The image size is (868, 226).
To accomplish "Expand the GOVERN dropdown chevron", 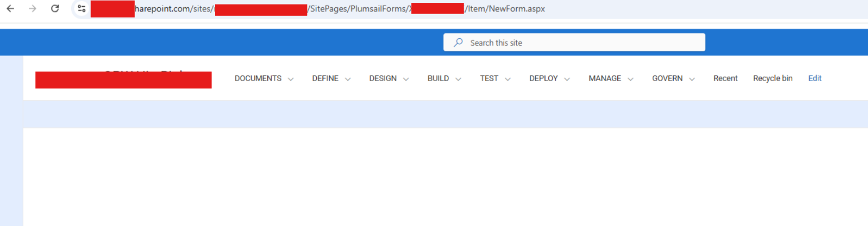I will [692, 79].
